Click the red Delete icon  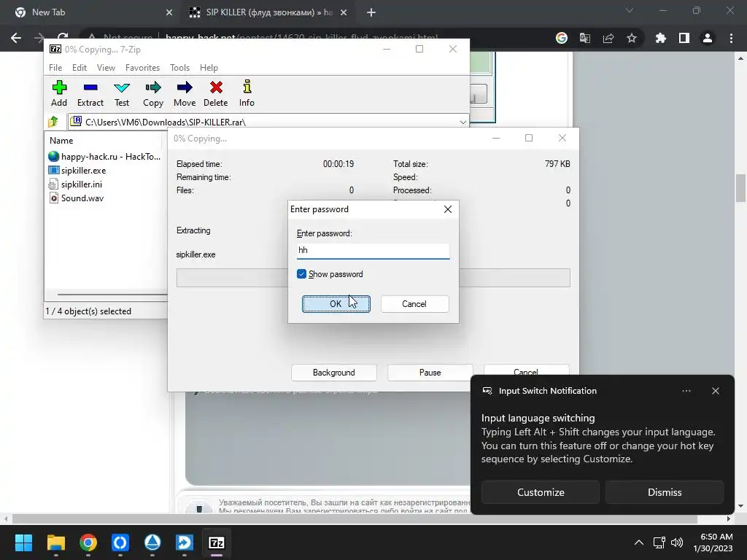216,93
